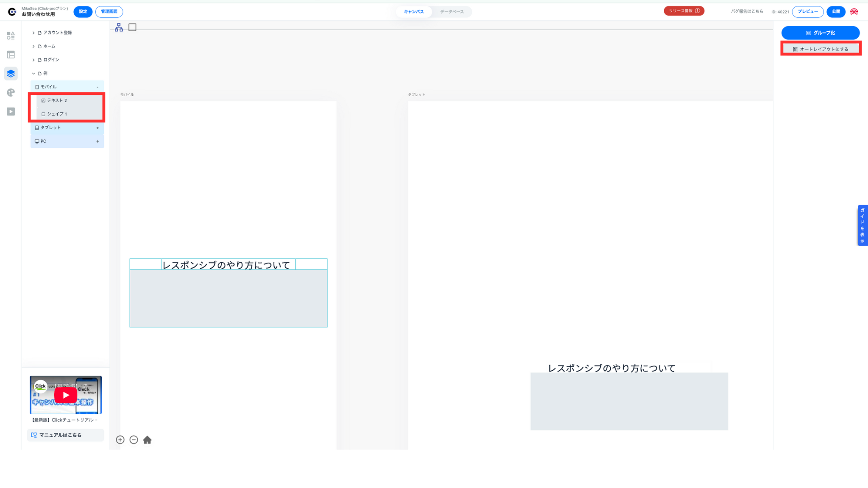868x488 pixels.
Task: Click the play video sidebar icon
Action: coord(11,111)
